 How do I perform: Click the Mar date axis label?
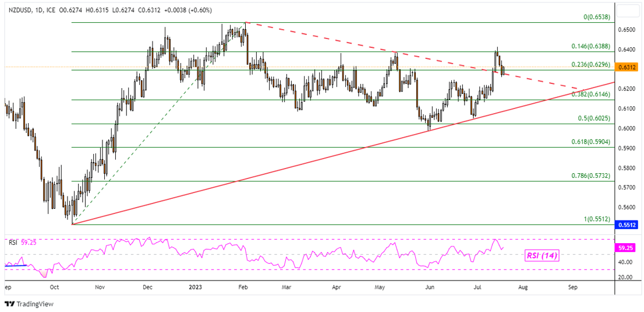(286, 288)
